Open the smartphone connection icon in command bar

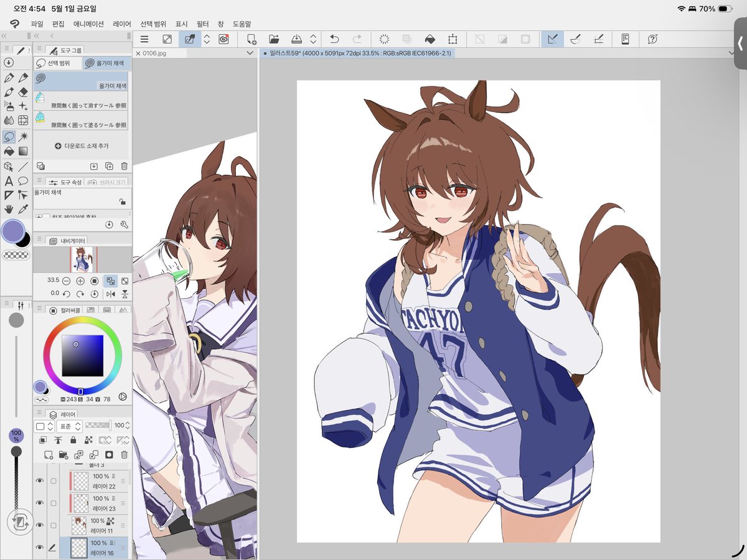point(626,39)
